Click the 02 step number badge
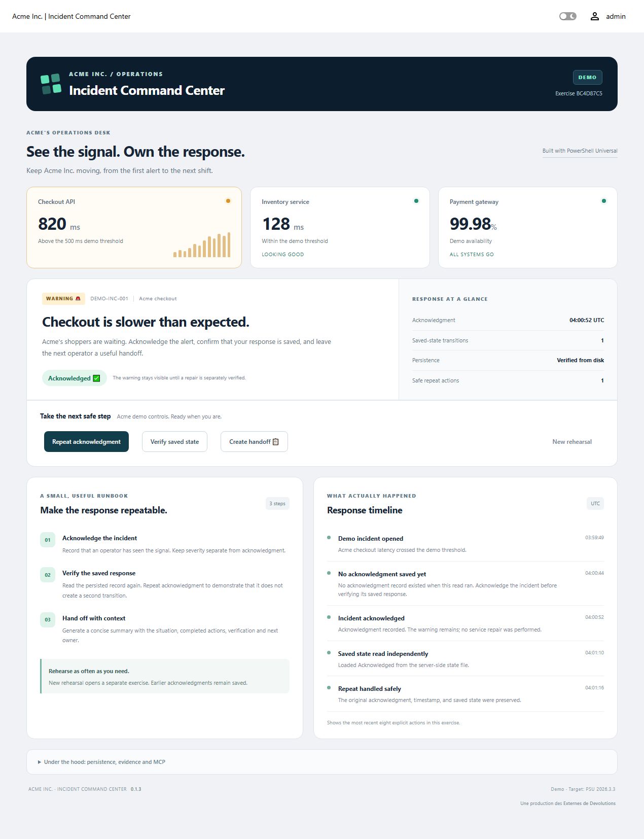The width and height of the screenshot is (644, 839). point(48,575)
